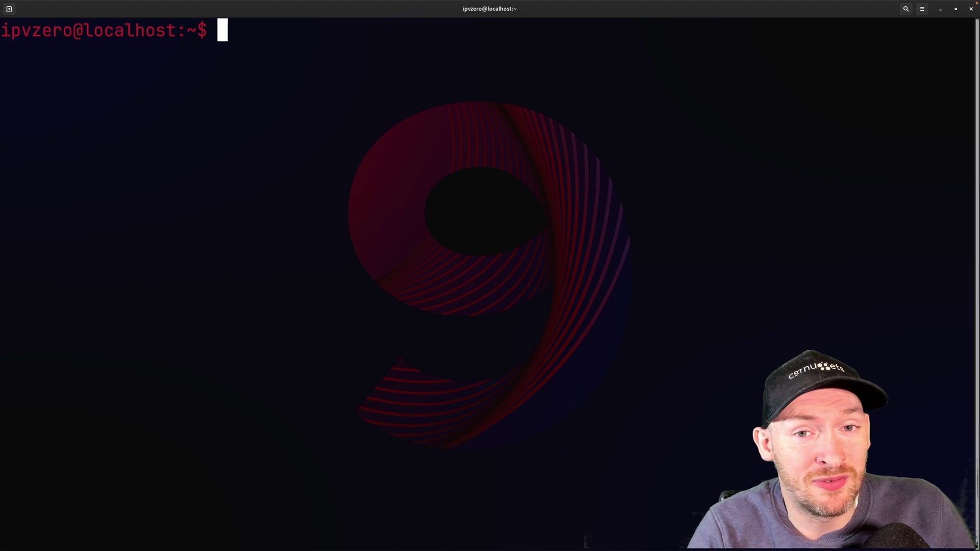Open the terminal search tool
This screenshot has width=980, height=551.
coord(906,9)
